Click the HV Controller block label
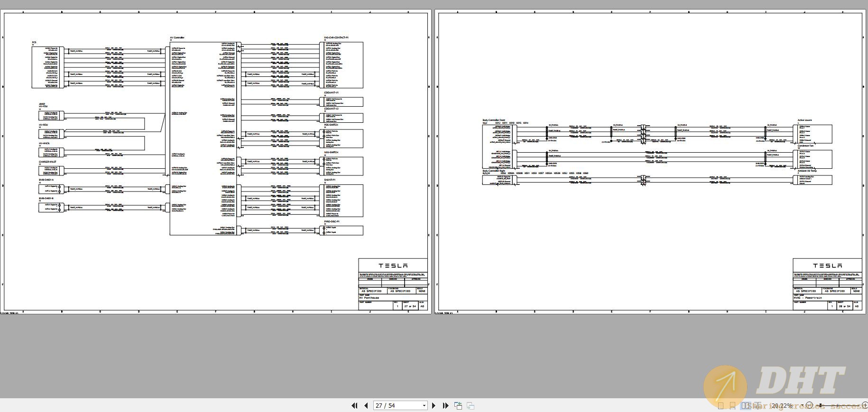 (x=177, y=37)
